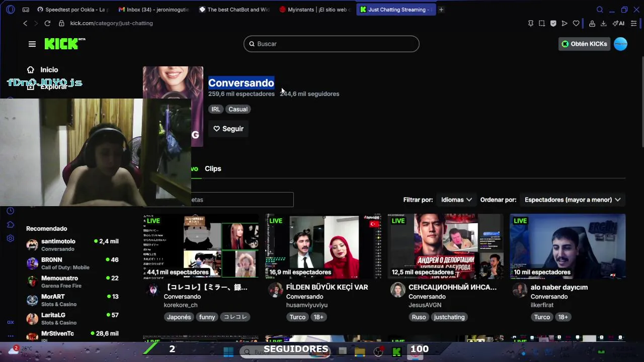Select the Casual category tag
The image size is (644, 362).
(x=238, y=109)
